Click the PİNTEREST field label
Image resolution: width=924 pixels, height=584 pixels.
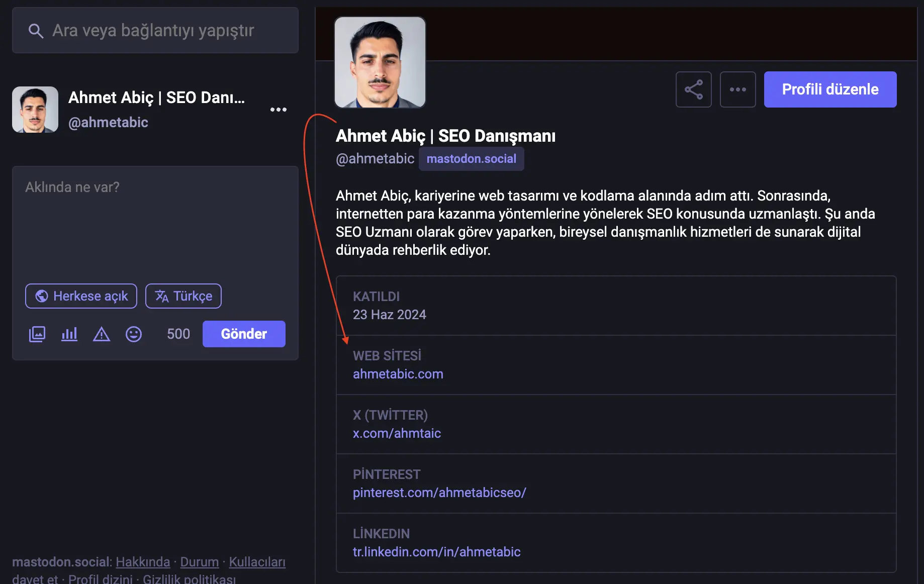click(387, 474)
